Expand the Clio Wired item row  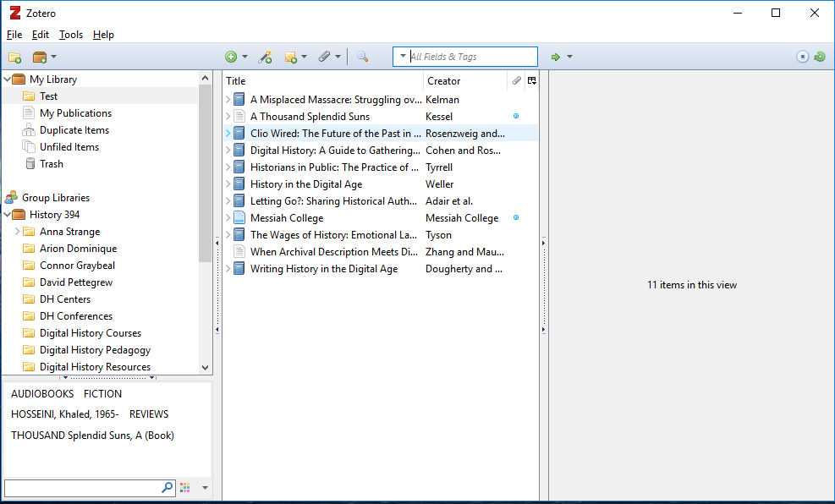[x=228, y=134]
